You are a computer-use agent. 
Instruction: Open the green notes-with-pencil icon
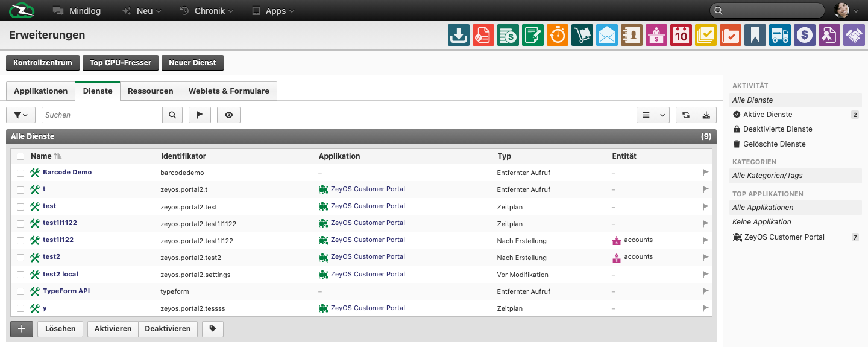[533, 35]
